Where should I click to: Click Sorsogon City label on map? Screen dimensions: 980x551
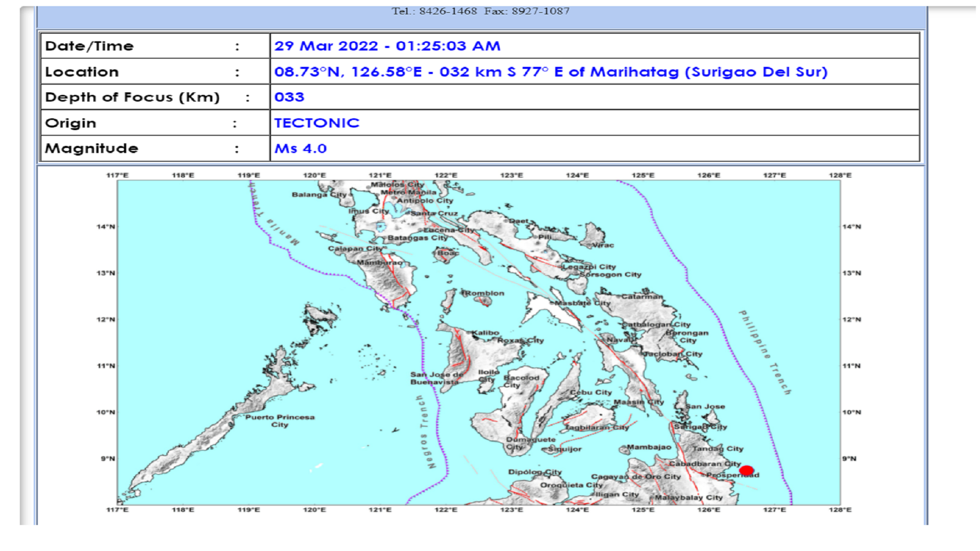click(x=610, y=274)
